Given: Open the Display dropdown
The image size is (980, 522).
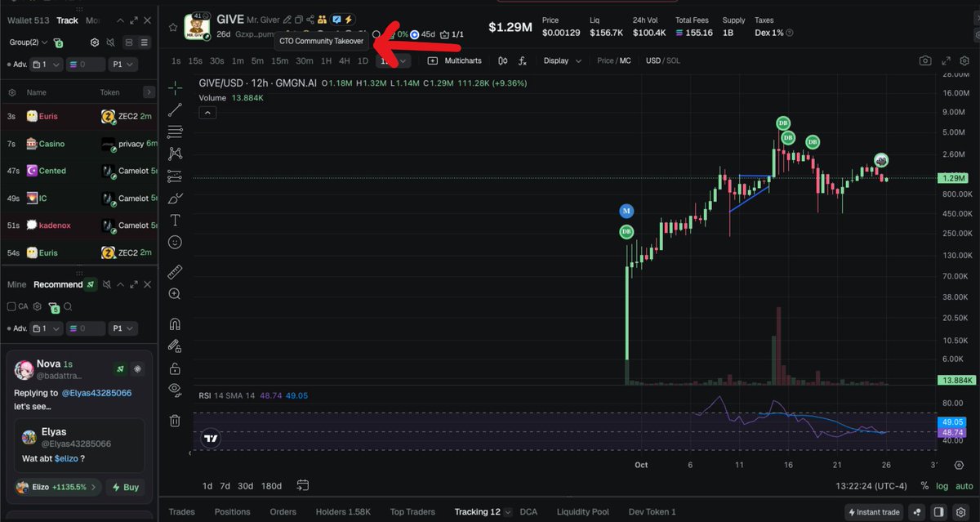Looking at the screenshot, I should [563, 60].
